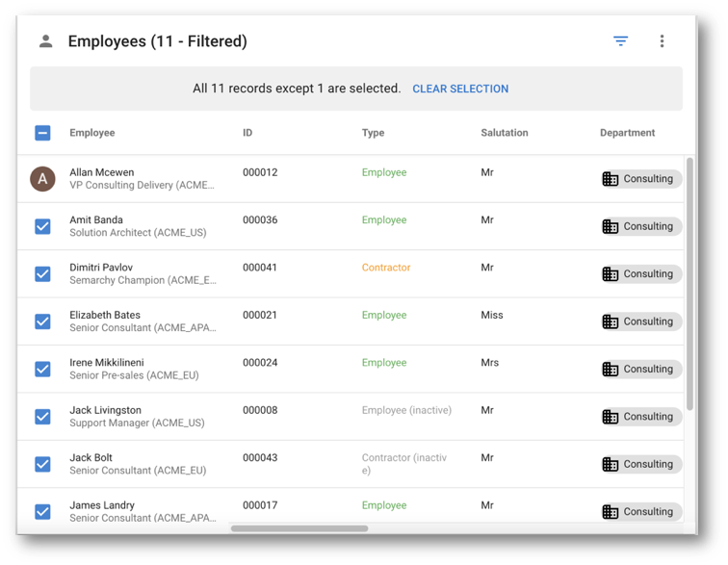Uncheck Irene Mikkilineni's row checkbox
This screenshot has height=565, width=728.
tap(42, 369)
